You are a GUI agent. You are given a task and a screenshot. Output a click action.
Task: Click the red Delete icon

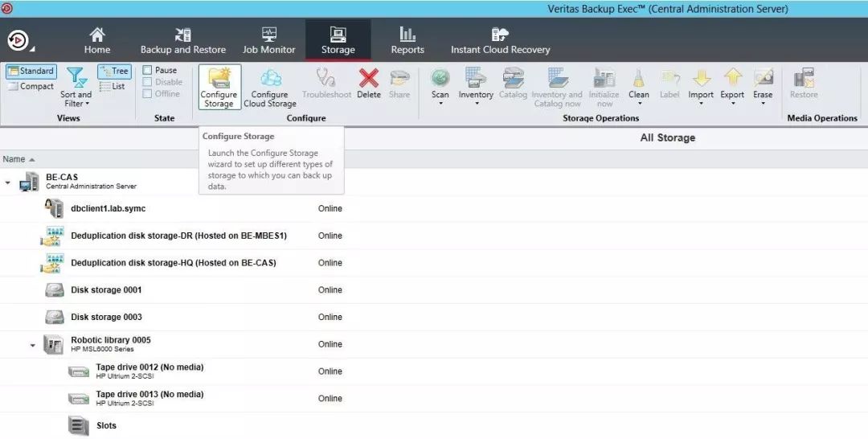tap(369, 78)
